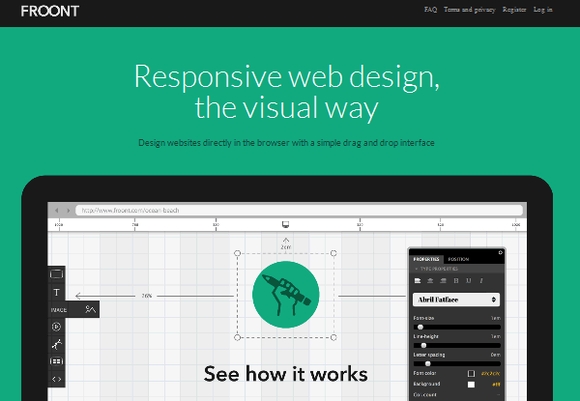The image size is (580, 401).
Task: Click the Responsive web design headline
Action: pos(287,91)
